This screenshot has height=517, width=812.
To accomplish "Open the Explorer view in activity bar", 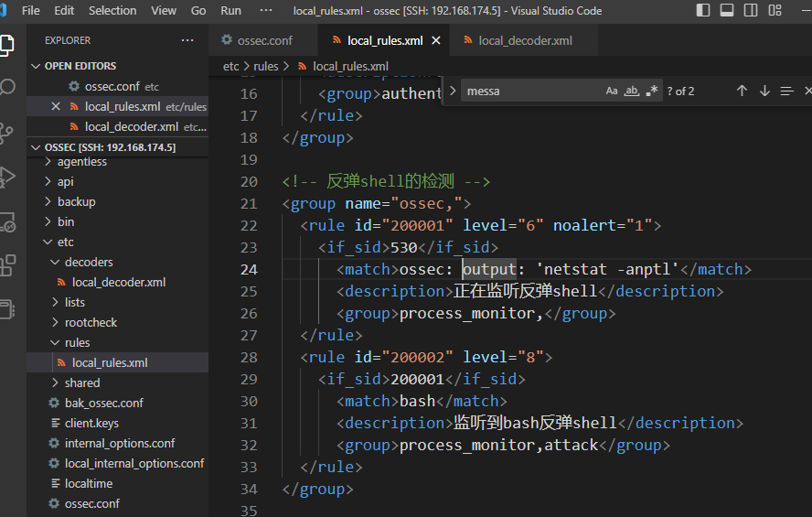I will point(6,45).
